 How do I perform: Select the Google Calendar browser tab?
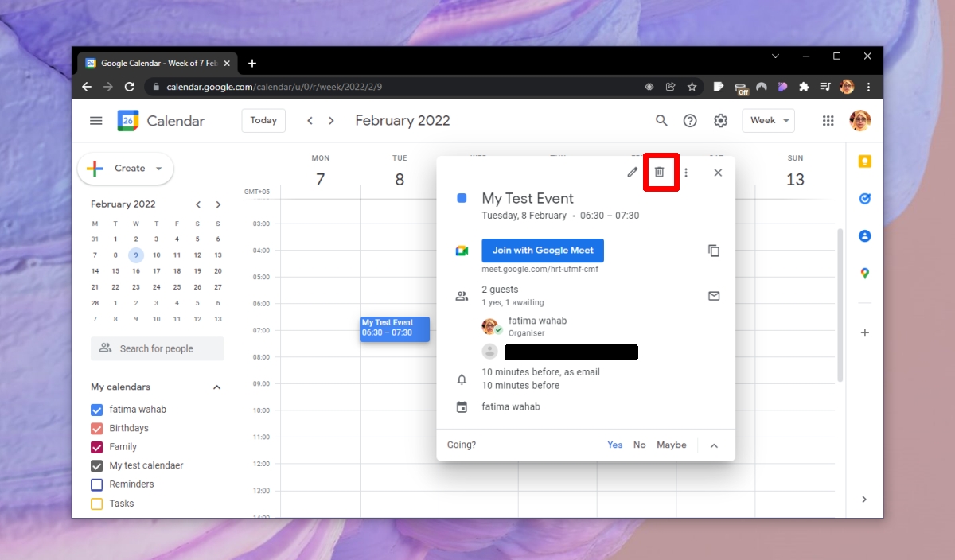[x=151, y=64]
